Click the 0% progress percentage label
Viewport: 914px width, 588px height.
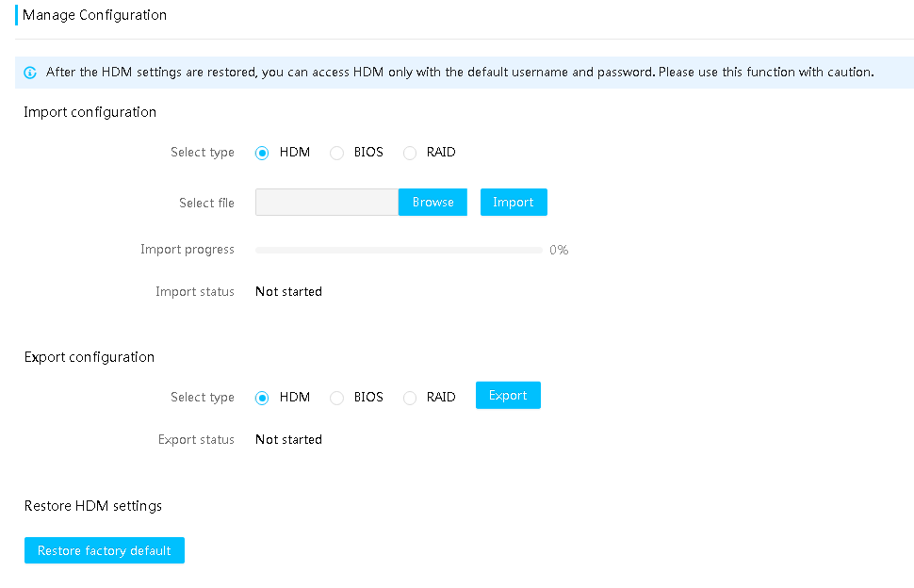[559, 250]
